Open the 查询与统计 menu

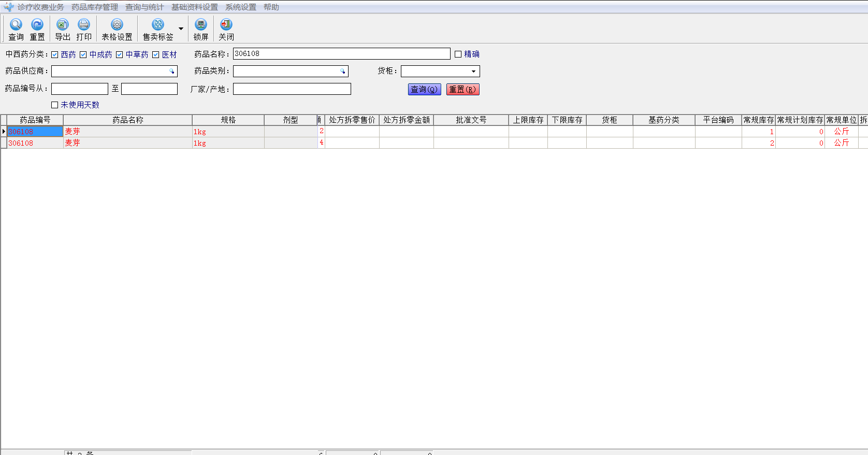pos(144,7)
